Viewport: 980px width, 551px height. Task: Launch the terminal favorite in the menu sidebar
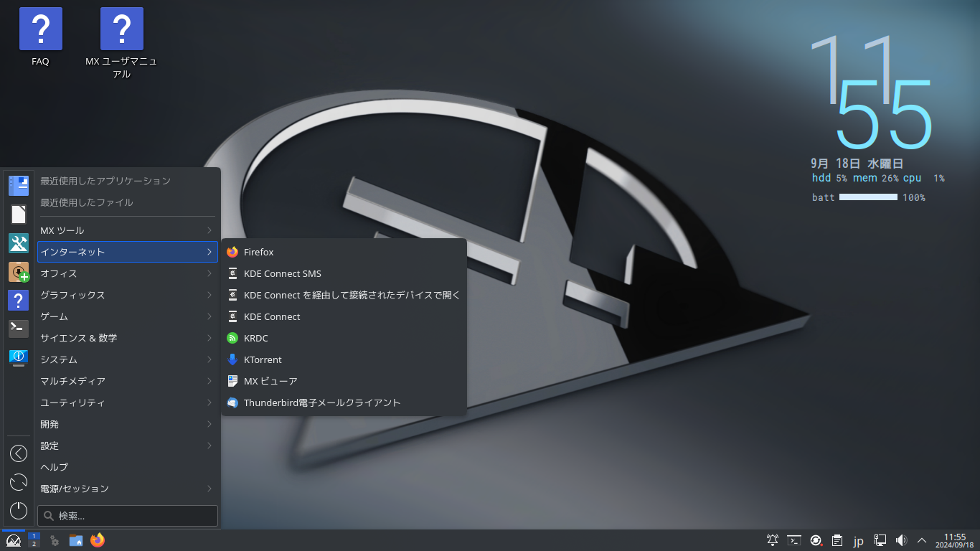(19, 329)
